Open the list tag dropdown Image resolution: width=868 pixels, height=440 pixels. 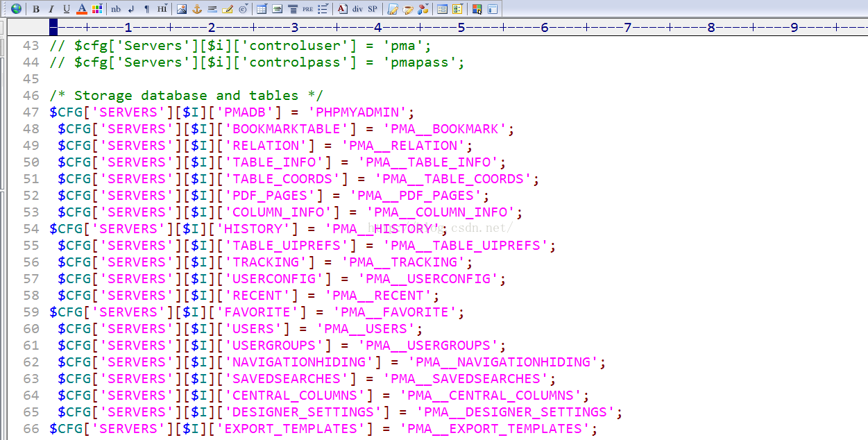323,9
